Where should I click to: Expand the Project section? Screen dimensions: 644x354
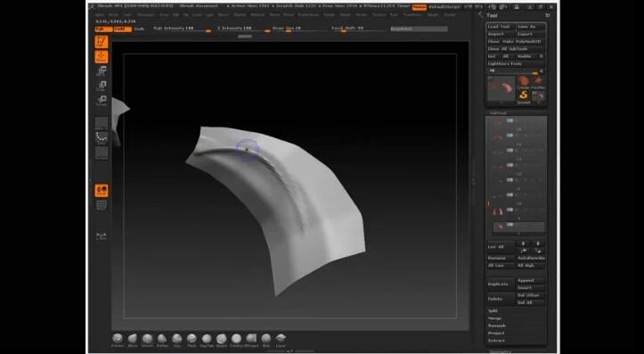pos(496,333)
